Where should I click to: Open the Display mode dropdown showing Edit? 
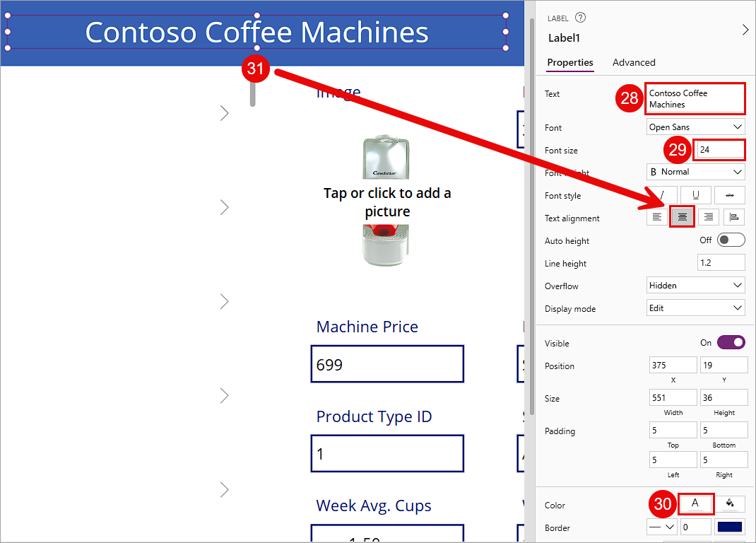[x=695, y=308]
